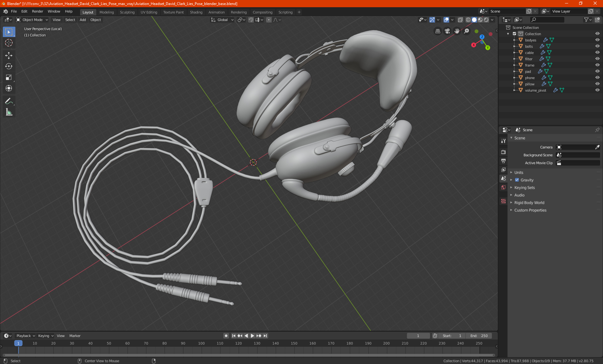603x364 pixels.
Task: Open the Render menu
Action: click(x=37, y=11)
